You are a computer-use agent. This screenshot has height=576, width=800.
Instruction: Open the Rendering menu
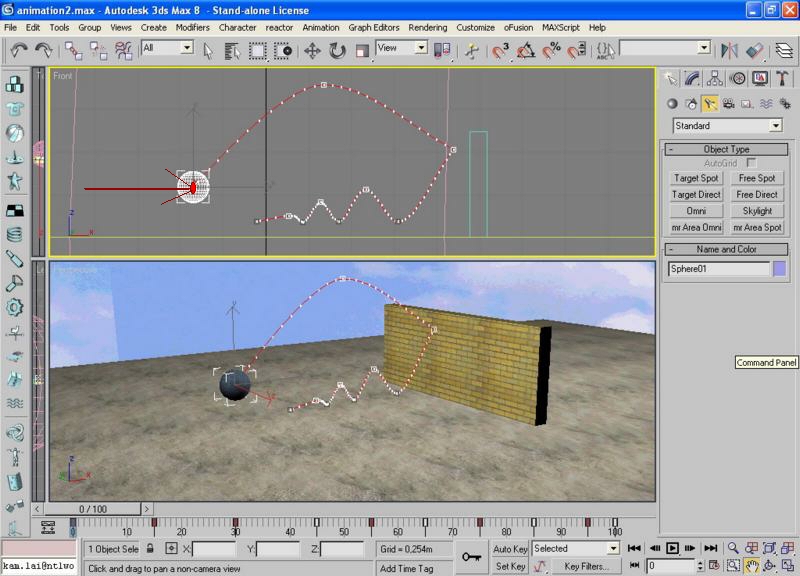(x=428, y=27)
